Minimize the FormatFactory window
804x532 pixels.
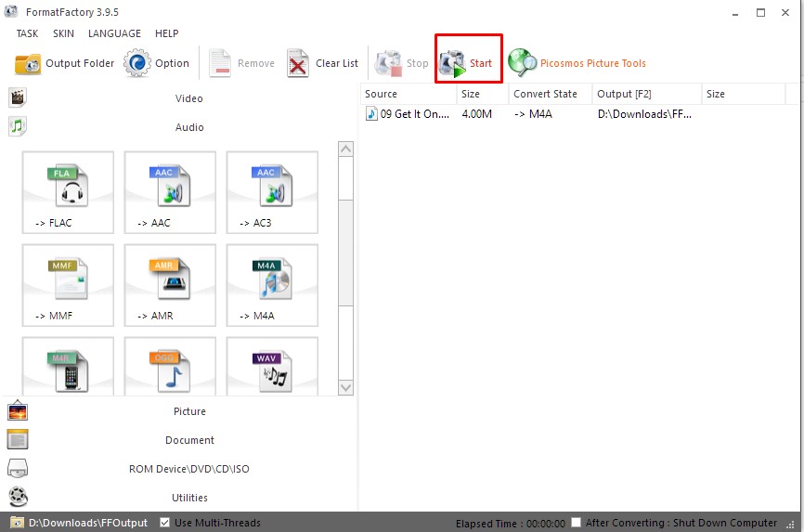pyautogui.click(x=735, y=13)
